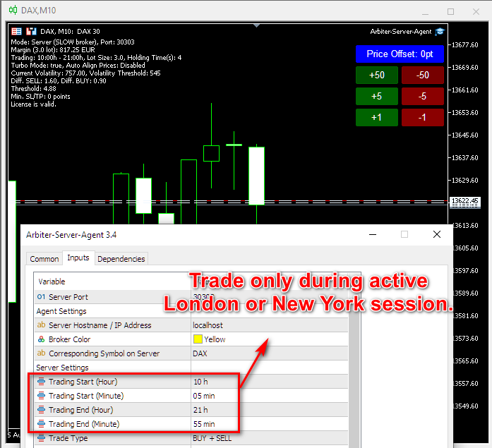Click the MetaTrader chart icon in title bar

tap(12, 11)
